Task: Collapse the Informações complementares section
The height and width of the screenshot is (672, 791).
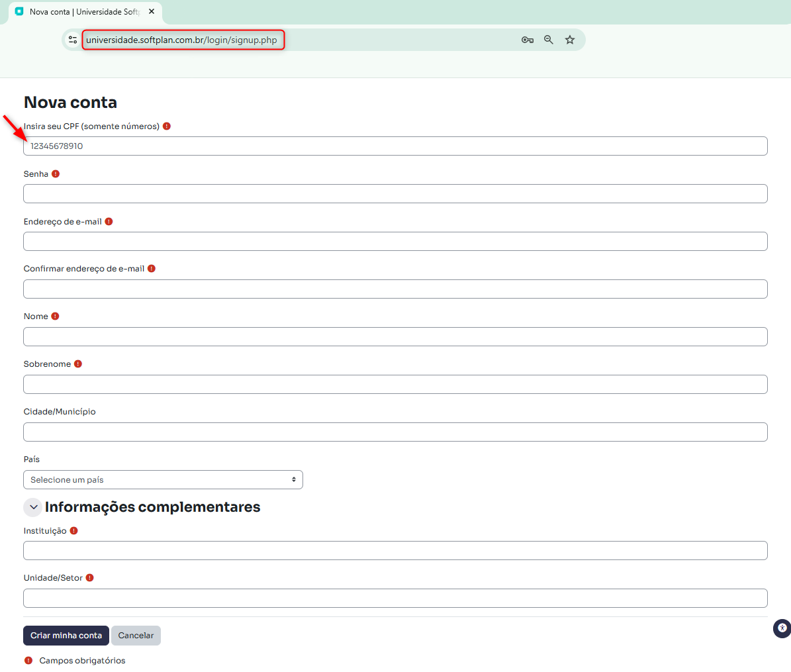Action: coord(33,507)
